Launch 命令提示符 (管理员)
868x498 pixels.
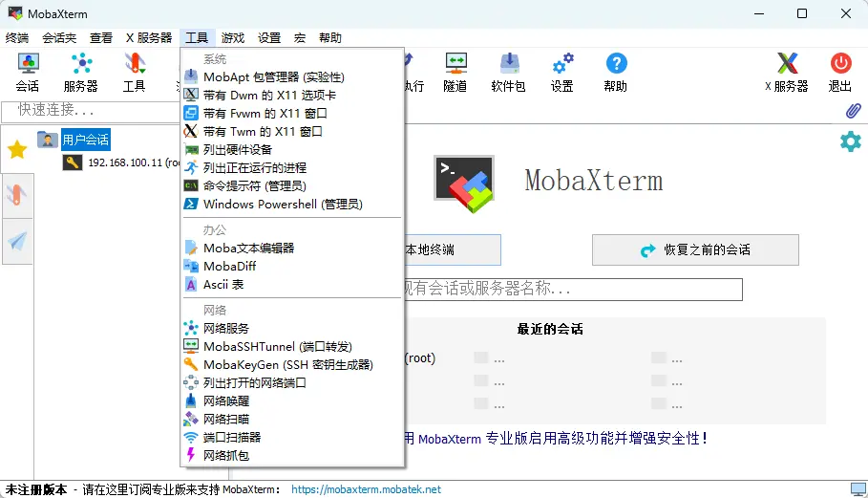tap(292, 186)
